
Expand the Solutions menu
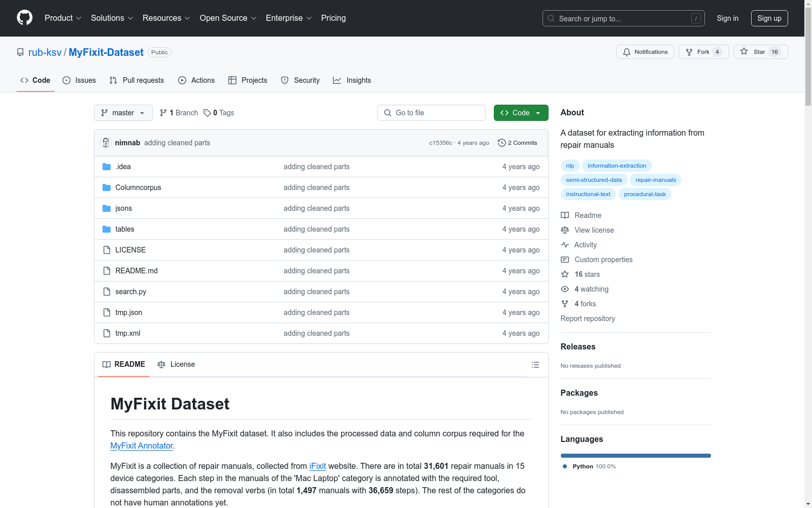click(112, 18)
